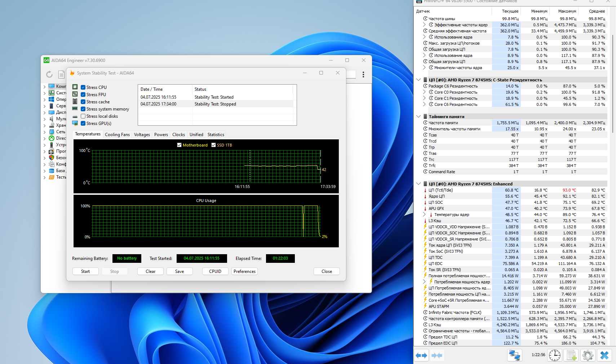Click the HWiNFO clock reset timer icon

[x=555, y=355]
